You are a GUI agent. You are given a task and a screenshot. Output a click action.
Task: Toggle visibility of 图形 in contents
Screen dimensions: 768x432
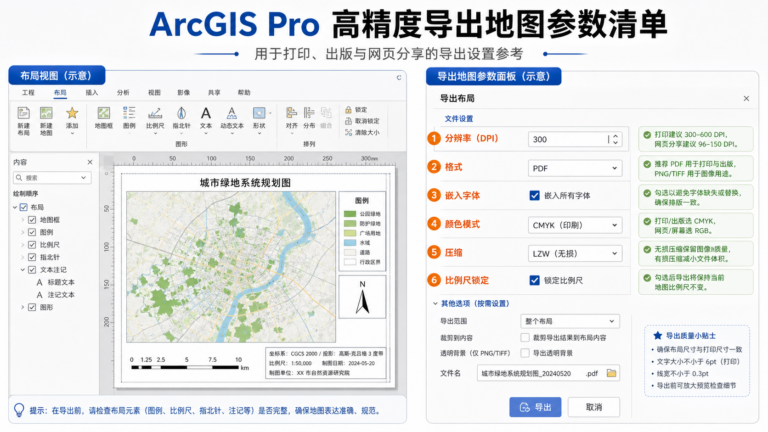(32, 307)
